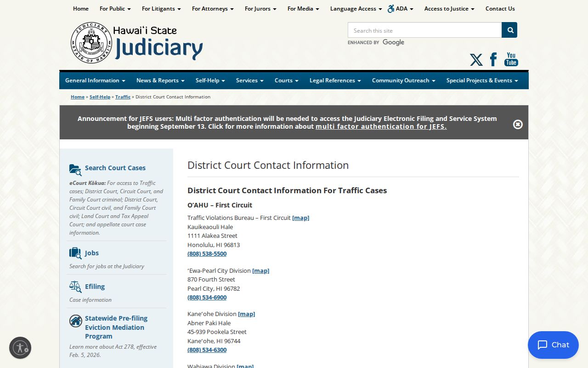Open the News & Reports menu
The height and width of the screenshot is (368, 588).
pyautogui.click(x=160, y=80)
